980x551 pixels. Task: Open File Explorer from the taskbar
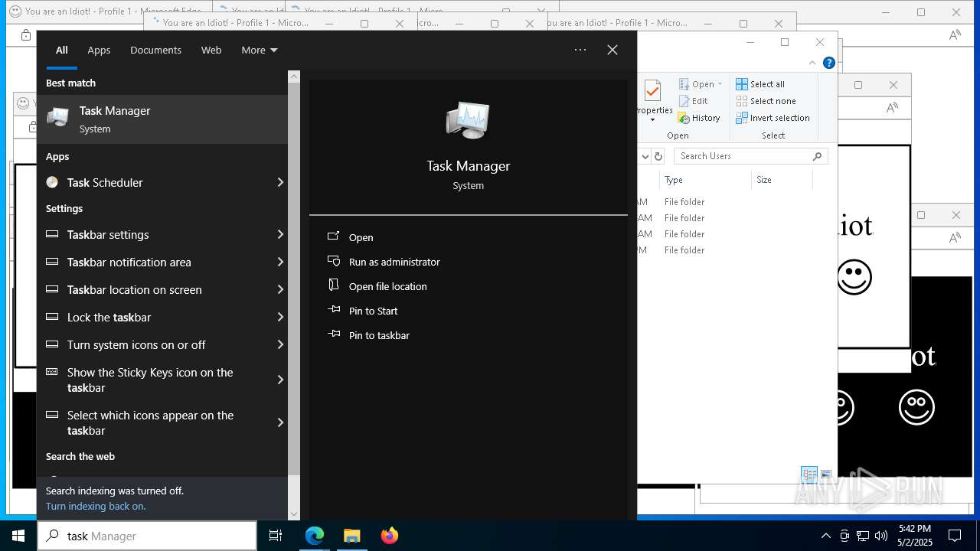pos(352,536)
